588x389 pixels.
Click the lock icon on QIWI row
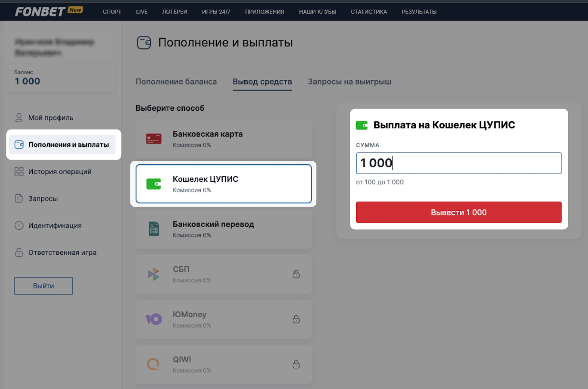coord(296,364)
